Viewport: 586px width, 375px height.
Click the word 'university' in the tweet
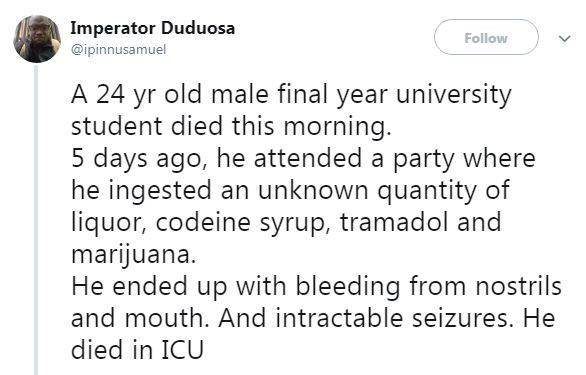tap(453, 95)
